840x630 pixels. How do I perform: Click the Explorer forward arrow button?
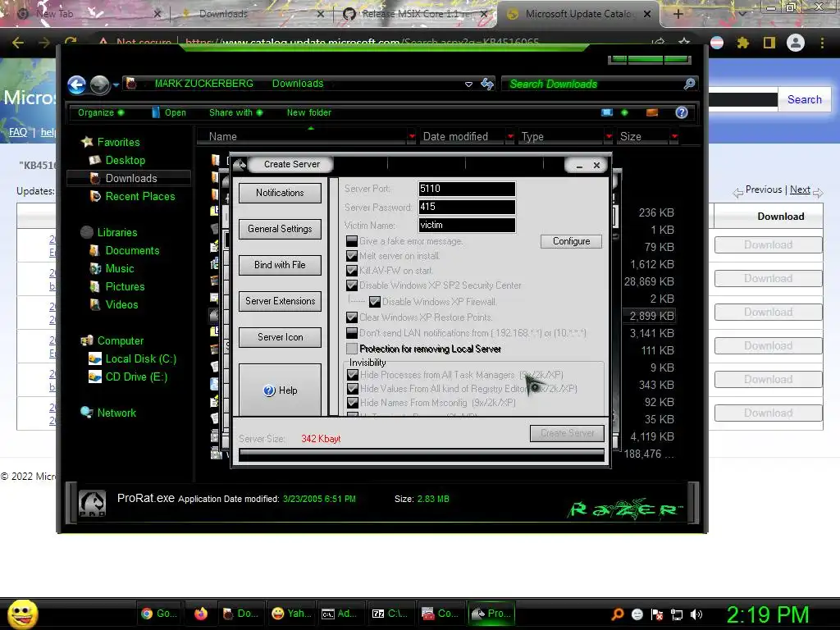pyautogui.click(x=99, y=84)
